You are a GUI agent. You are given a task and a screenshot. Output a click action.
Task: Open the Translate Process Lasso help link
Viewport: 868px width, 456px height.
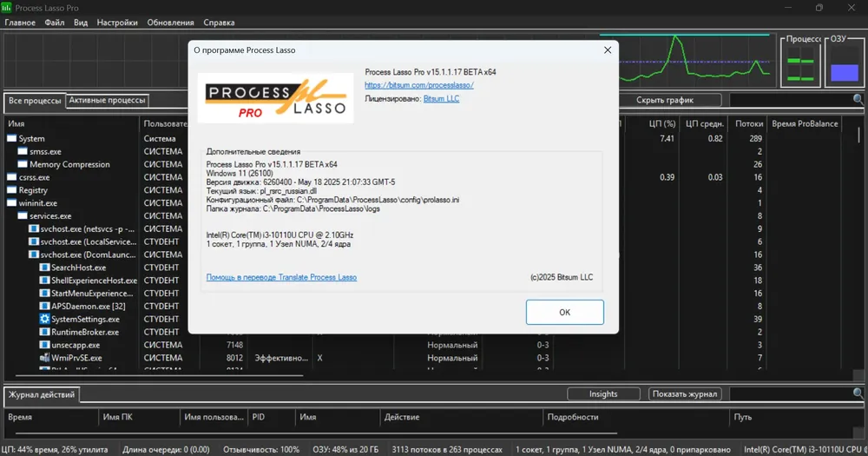[x=281, y=277]
